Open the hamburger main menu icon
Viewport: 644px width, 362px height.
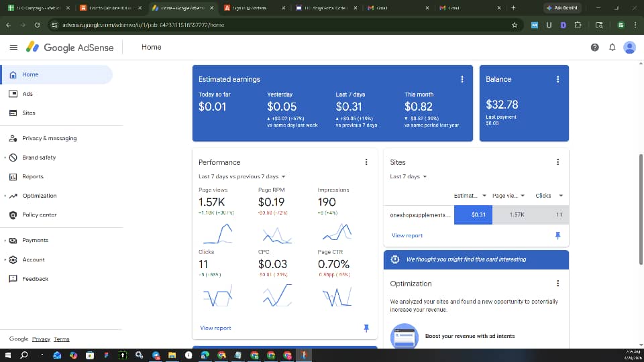pos(13,47)
